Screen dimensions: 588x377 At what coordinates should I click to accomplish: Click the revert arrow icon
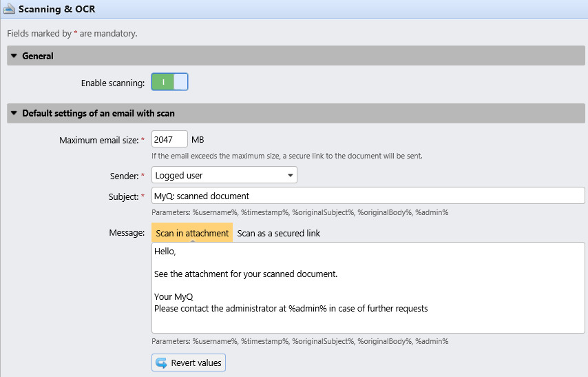point(162,363)
